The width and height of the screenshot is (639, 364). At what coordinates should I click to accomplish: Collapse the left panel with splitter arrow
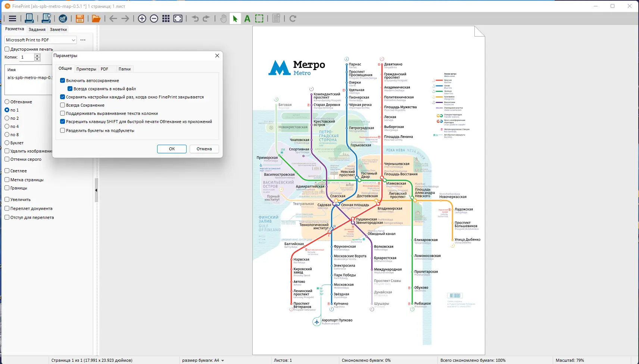tap(96, 190)
